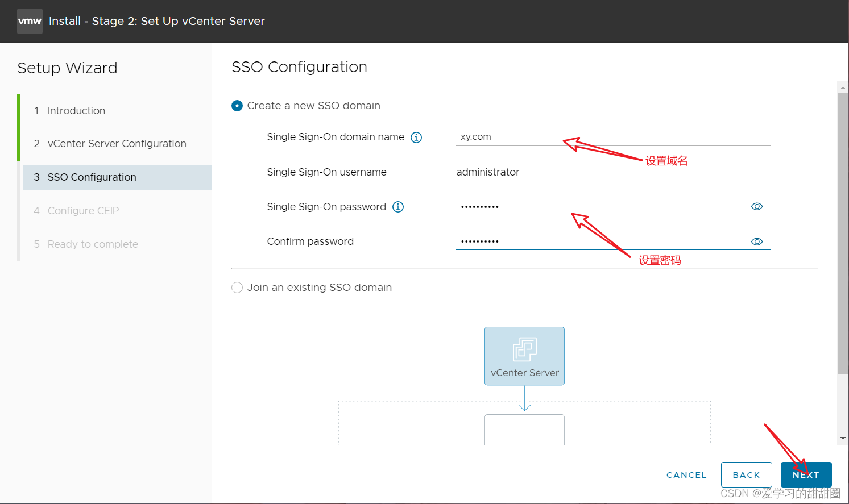The image size is (849, 504).
Task: Open info tooltip for Single Sign-On password
Action: [398, 207]
